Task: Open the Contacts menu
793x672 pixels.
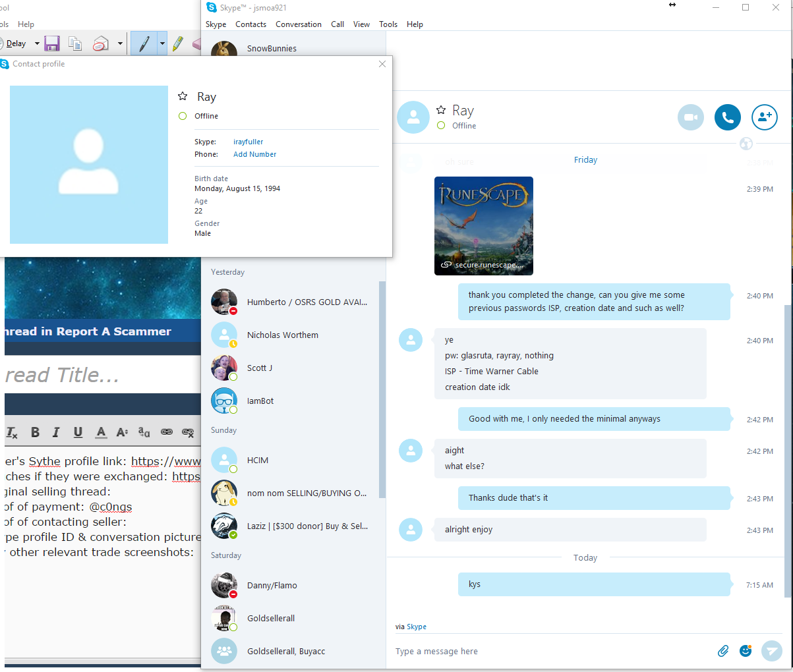Action: (x=251, y=24)
